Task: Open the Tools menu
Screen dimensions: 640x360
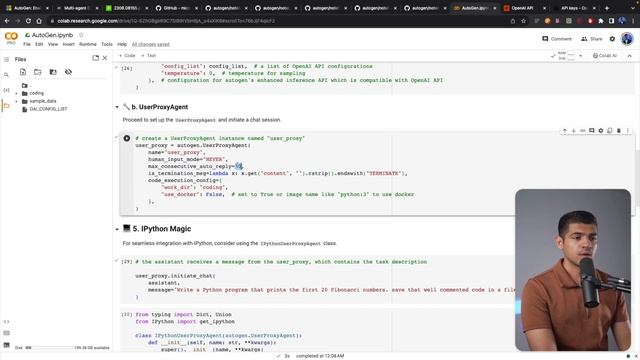Action: tap(107, 44)
